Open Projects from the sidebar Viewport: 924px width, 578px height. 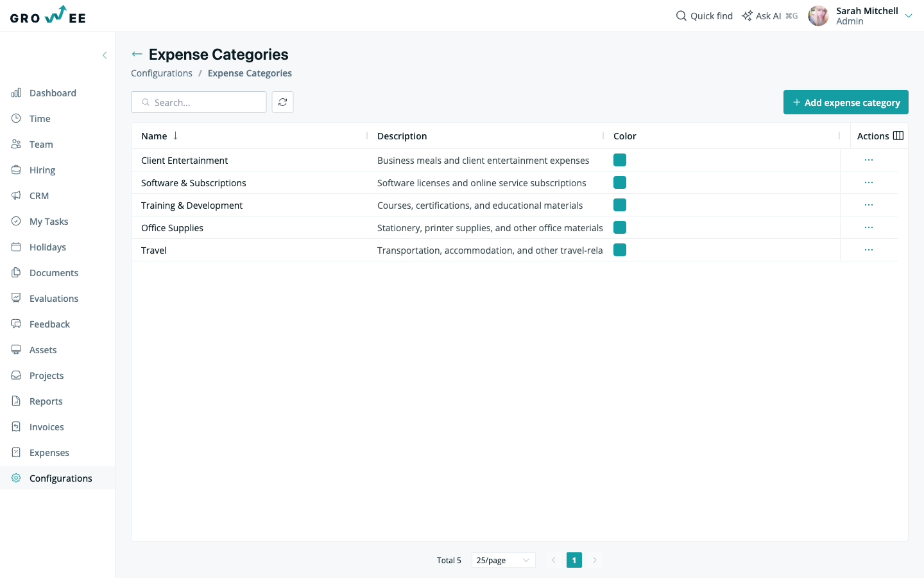[x=46, y=376]
